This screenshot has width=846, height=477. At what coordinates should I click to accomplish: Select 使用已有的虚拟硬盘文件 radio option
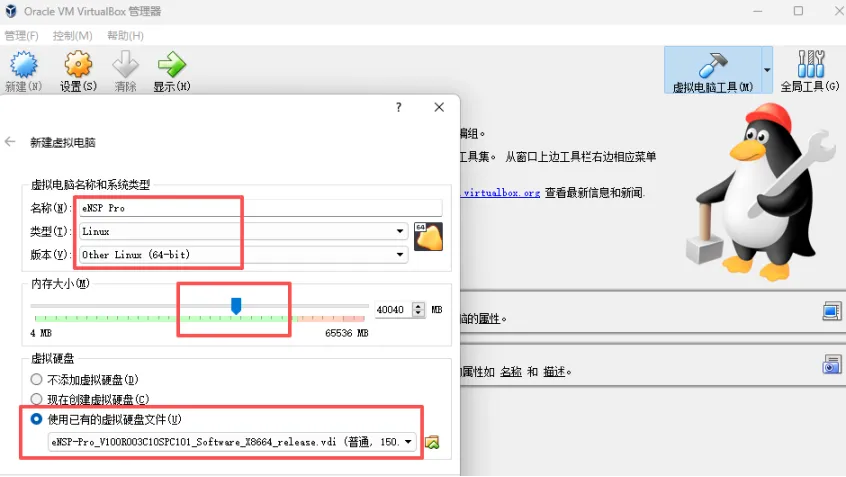(x=36, y=419)
